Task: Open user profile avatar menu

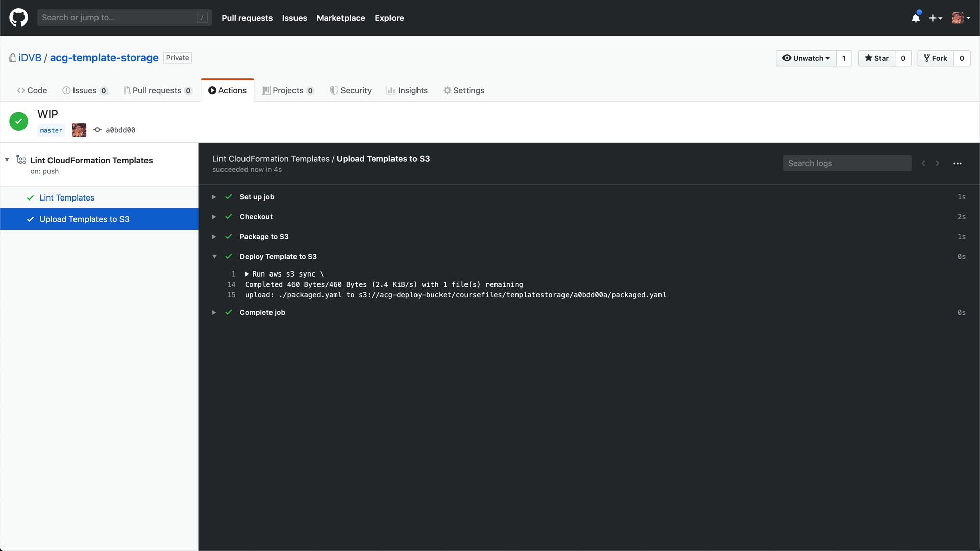Action: click(961, 18)
